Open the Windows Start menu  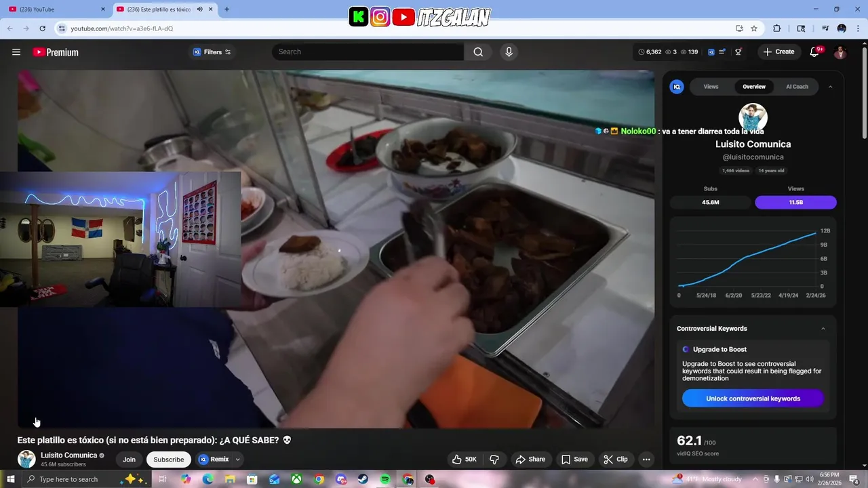pos(11,479)
